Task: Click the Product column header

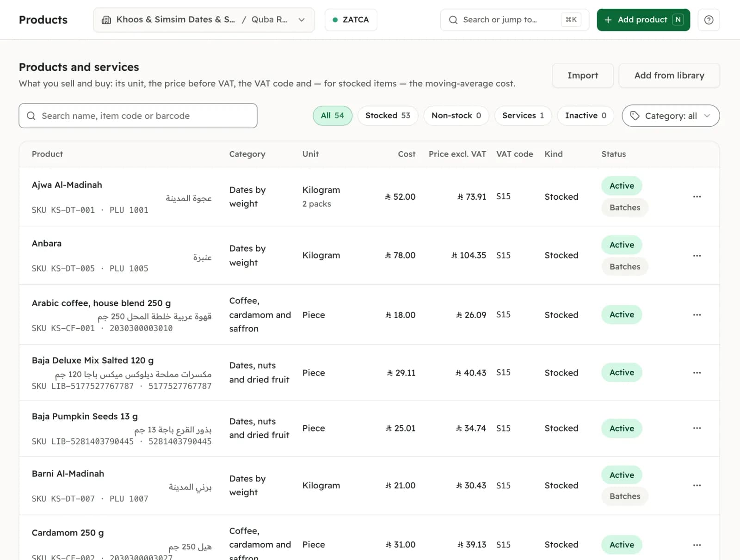Action: click(47, 154)
